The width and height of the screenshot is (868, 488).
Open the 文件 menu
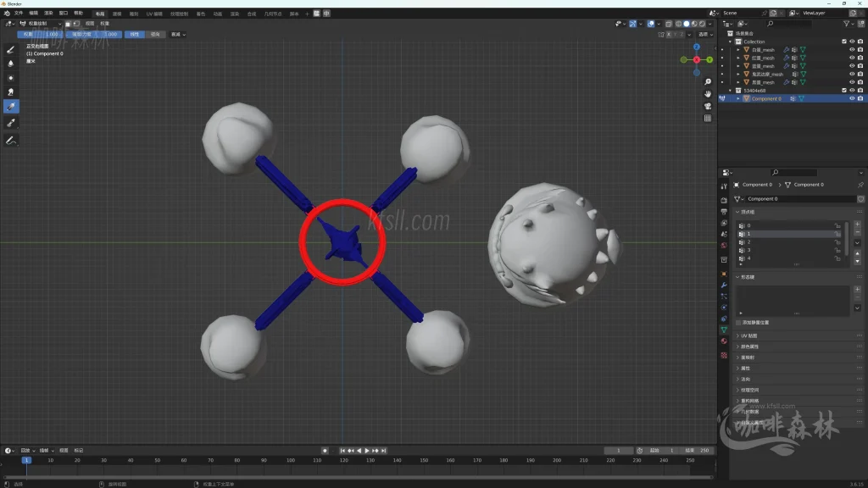(x=19, y=14)
